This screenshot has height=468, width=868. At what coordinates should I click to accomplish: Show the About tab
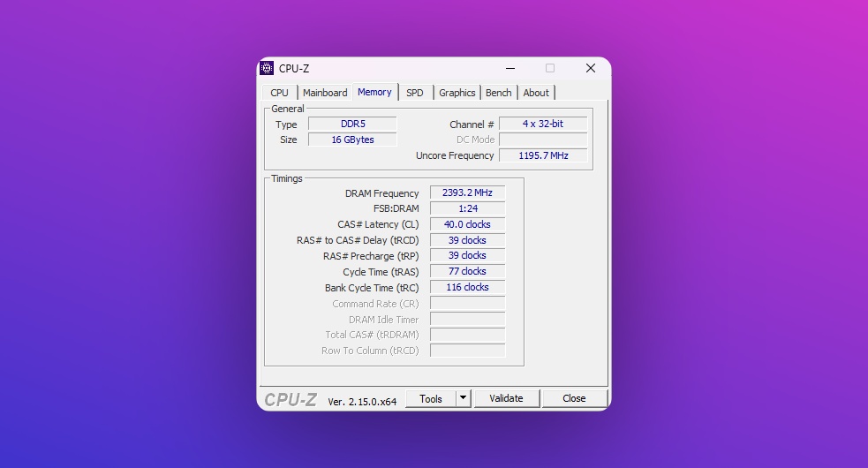536,93
